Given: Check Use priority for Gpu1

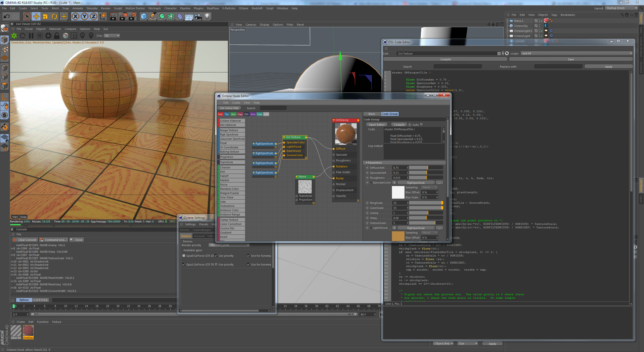Looking at the screenshot, I should tap(216, 265).
